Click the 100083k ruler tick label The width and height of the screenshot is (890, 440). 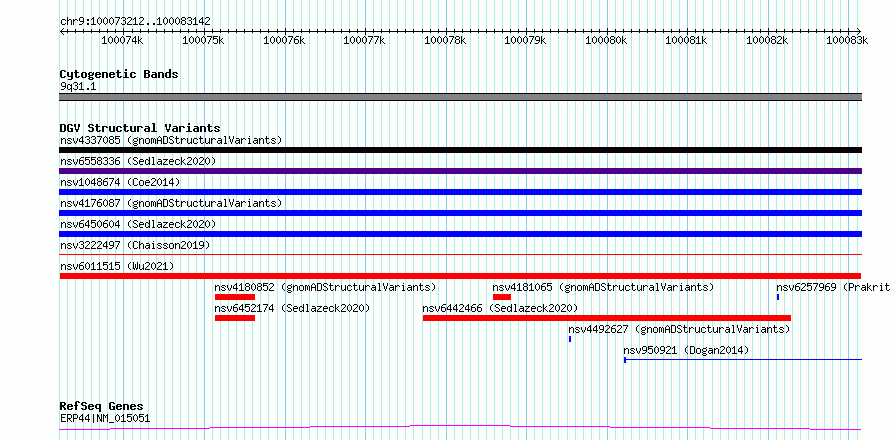[847, 40]
